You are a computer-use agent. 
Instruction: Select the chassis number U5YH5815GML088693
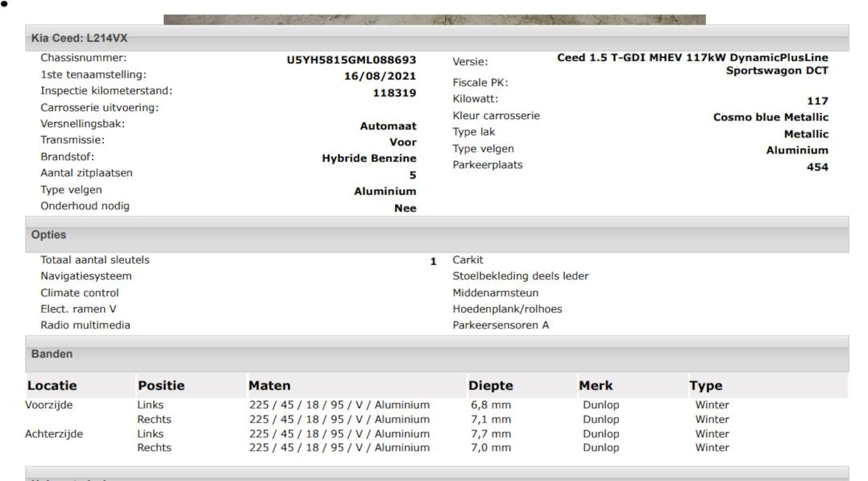click(351, 60)
